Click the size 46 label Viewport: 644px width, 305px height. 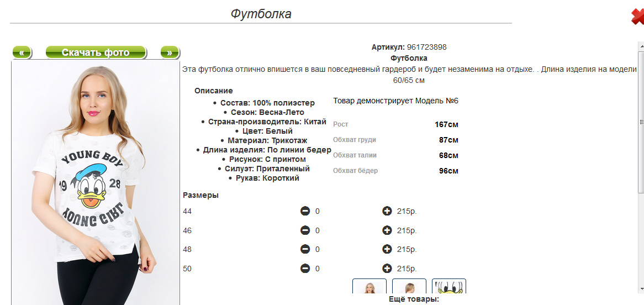tap(187, 230)
